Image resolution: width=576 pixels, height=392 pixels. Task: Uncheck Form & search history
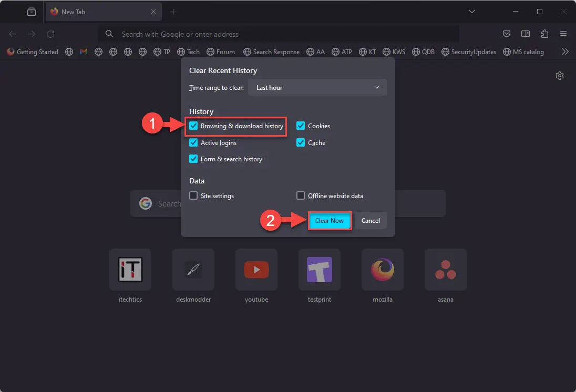tap(193, 159)
